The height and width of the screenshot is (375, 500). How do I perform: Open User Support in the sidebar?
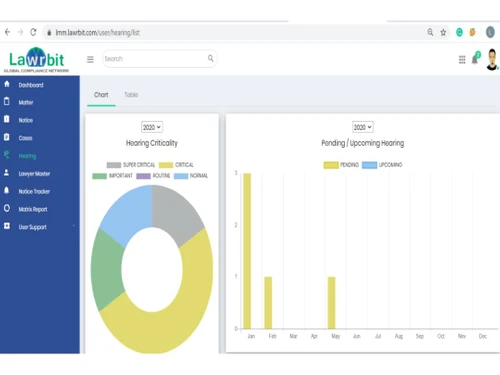click(32, 227)
